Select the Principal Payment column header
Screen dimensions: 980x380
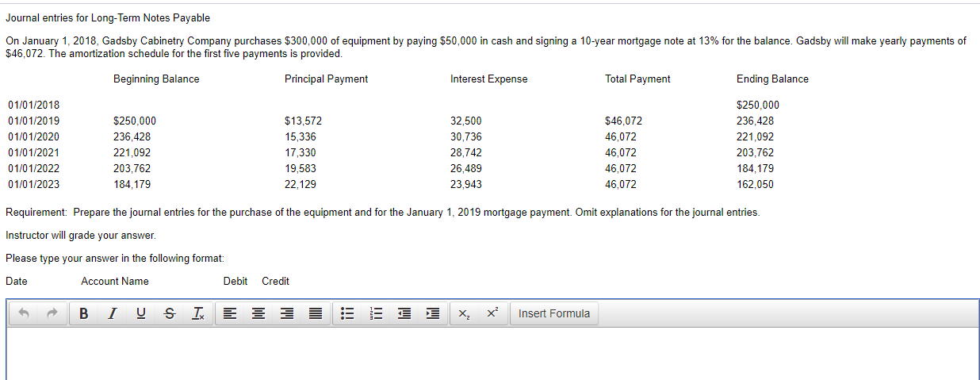(x=326, y=79)
